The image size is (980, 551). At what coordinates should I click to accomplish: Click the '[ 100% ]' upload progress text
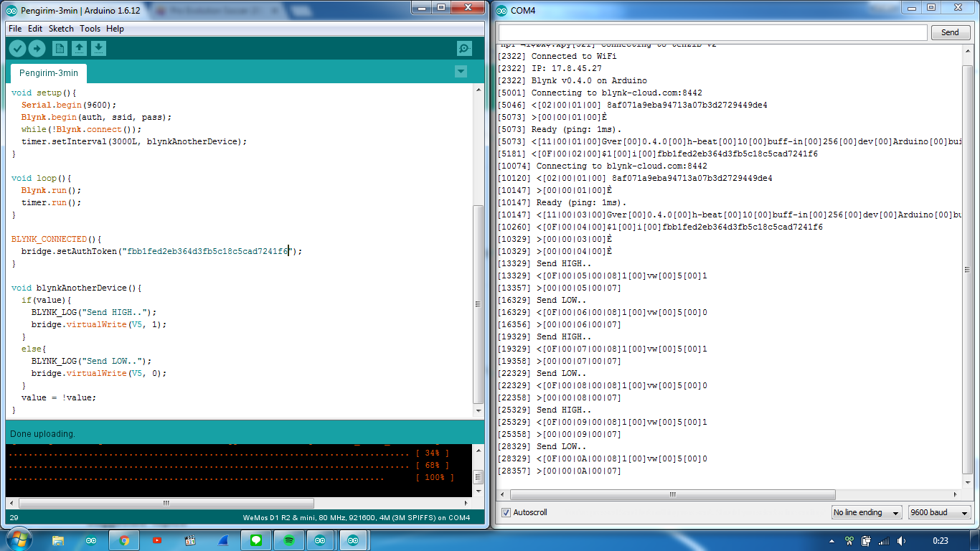click(435, 478)
